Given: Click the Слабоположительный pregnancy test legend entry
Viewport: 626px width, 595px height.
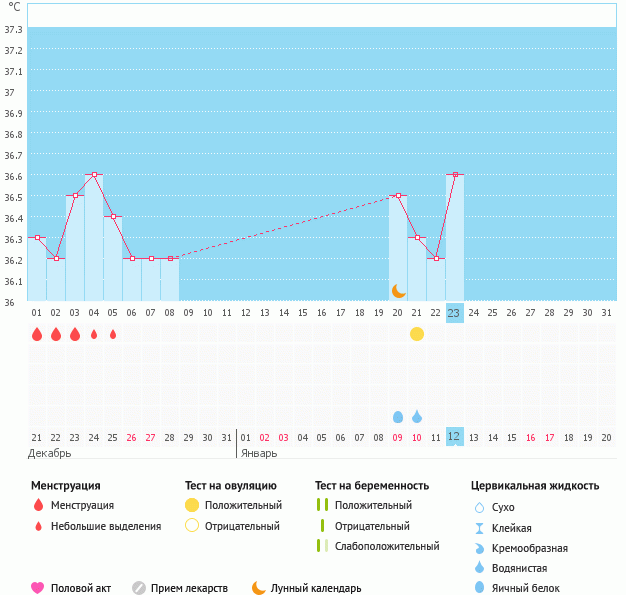Looking at the screenshot, I should click(387, 546).
